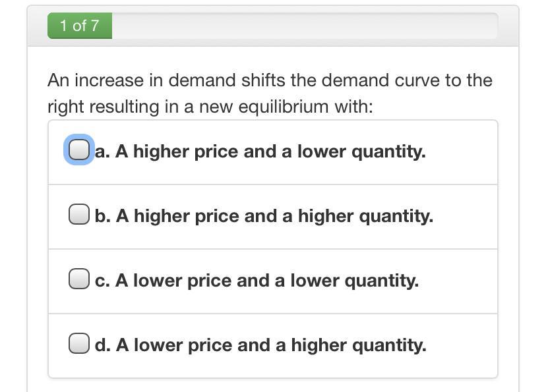Click the green "1 of 7" progress indicator
The height and width of the screenshot is (392, 546).
point(80,26)
